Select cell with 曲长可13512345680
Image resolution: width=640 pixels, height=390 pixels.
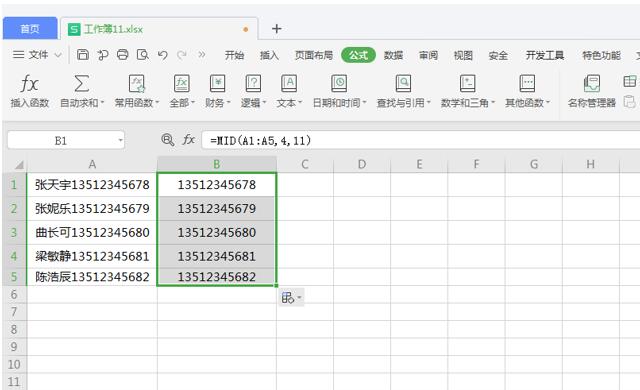tap(92, 233)
